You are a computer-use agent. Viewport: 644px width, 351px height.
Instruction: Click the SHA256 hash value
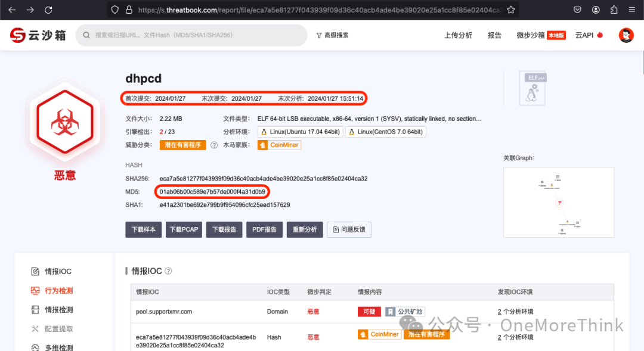click(264, 179)
